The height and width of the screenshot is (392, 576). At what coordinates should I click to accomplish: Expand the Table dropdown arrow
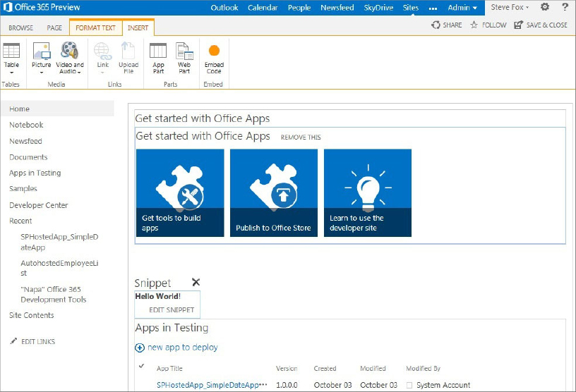[11, 73]
